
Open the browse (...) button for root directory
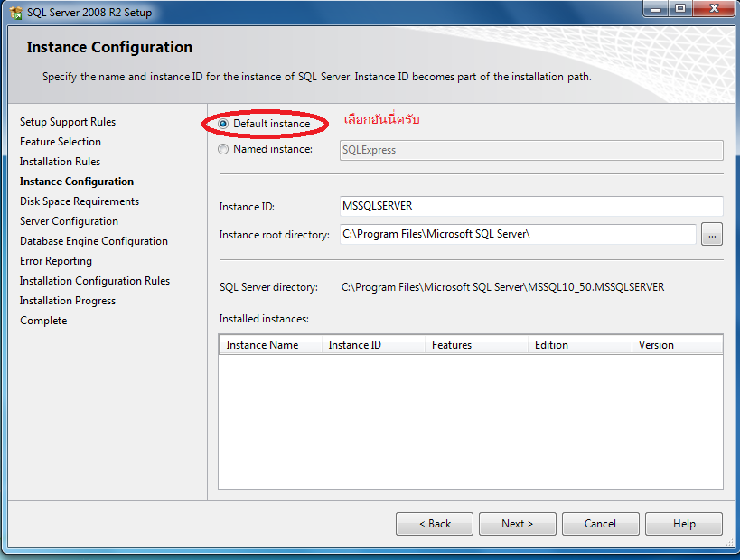point(712,235)
